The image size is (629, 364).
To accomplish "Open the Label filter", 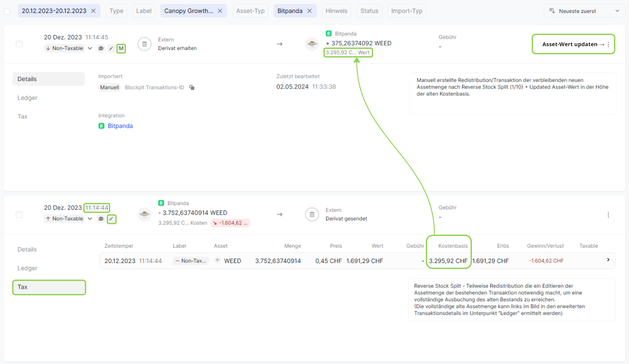I will (x=144, y=11).
